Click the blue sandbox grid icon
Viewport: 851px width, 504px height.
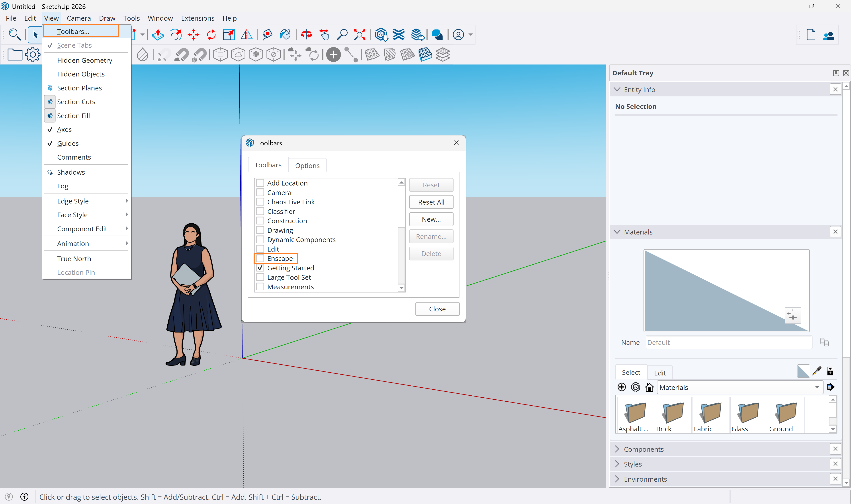click(425, 54)
